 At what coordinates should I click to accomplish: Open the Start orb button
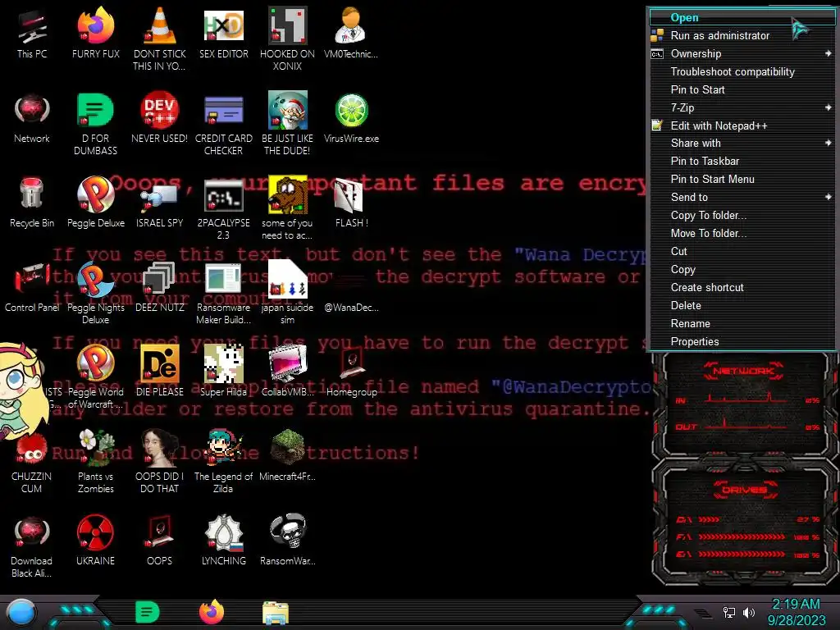(21, 612)
